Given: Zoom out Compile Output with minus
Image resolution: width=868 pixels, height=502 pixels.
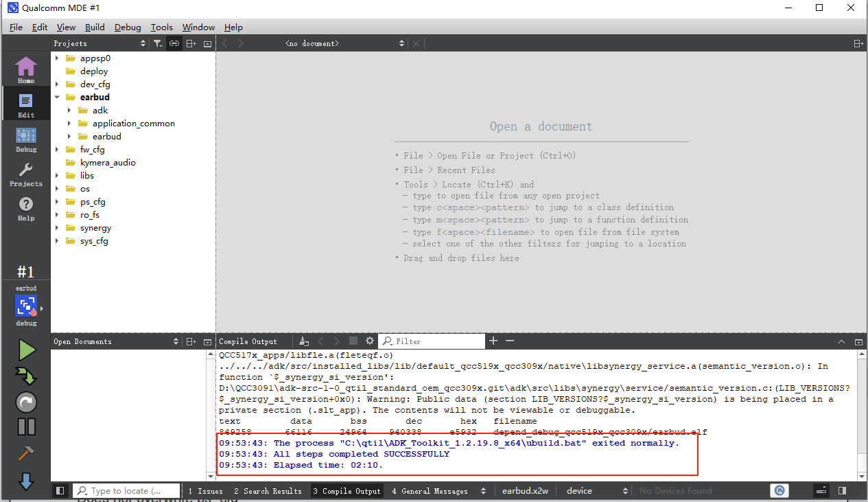Looking at the screenshot, I should click(510, 341).
